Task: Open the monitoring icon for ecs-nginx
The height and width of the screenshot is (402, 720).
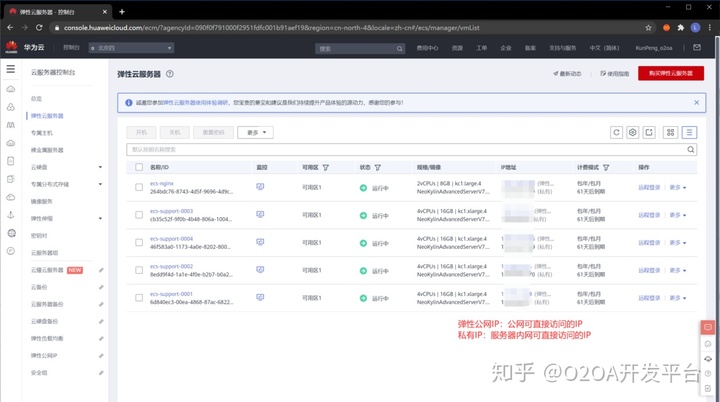Action: tap(260, 187)
